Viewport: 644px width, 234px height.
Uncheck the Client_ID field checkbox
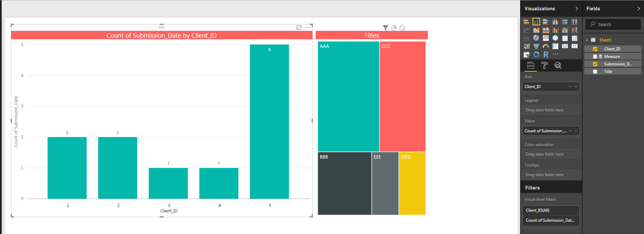595,49
